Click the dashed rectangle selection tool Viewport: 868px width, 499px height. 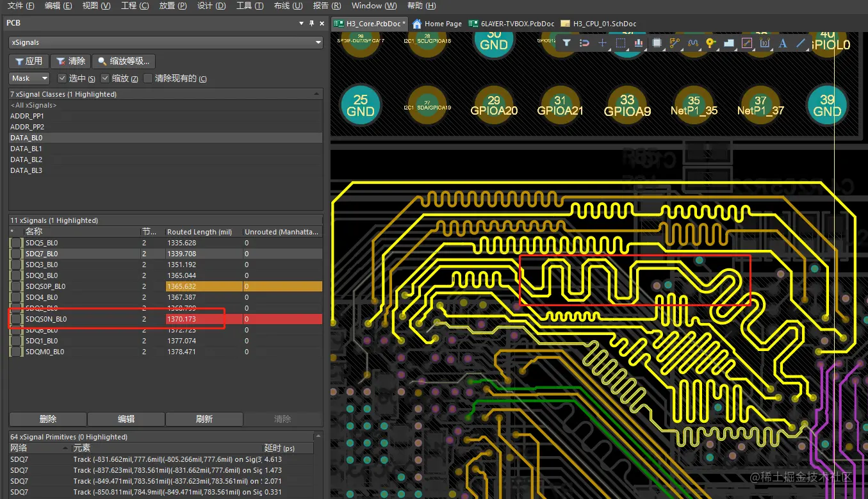pyautogui.click(x=621, y=43)
